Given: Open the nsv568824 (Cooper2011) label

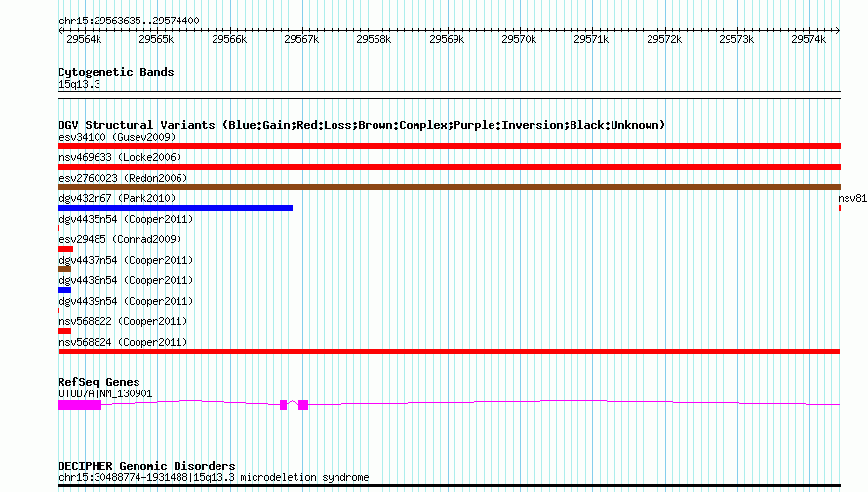Looking at the screenshot, I should coord(123,342).
